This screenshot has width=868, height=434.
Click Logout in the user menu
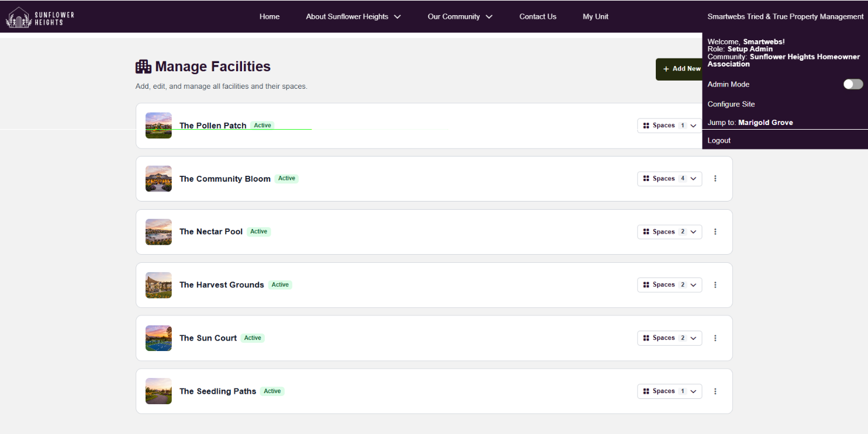[719, 141]
